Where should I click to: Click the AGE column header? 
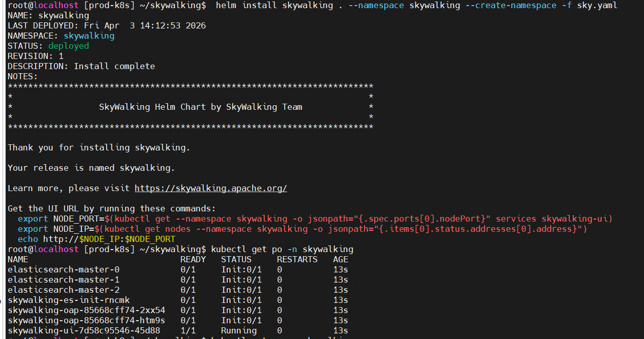point(341,259)
